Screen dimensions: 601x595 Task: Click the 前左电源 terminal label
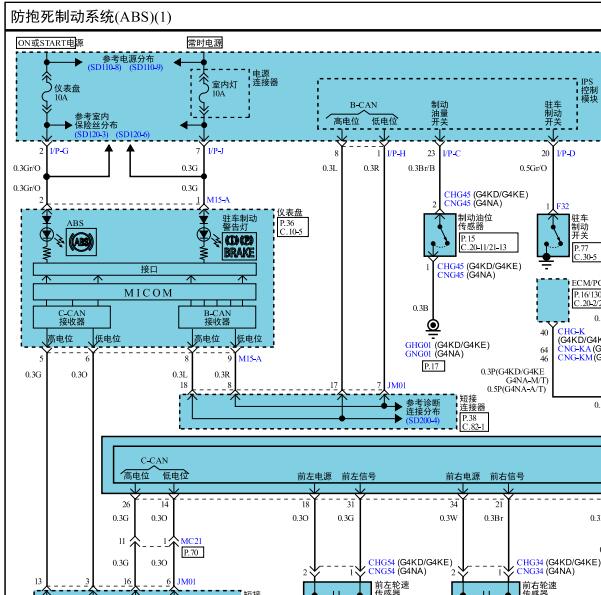coord(314,477)
